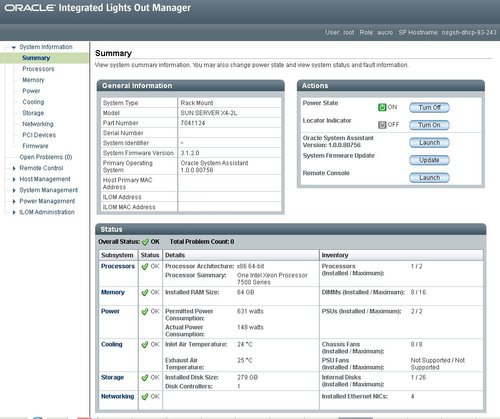500x419 pixels.
Task: Open the Firmware page in the sidebar
Action: [x=35, y=146]
